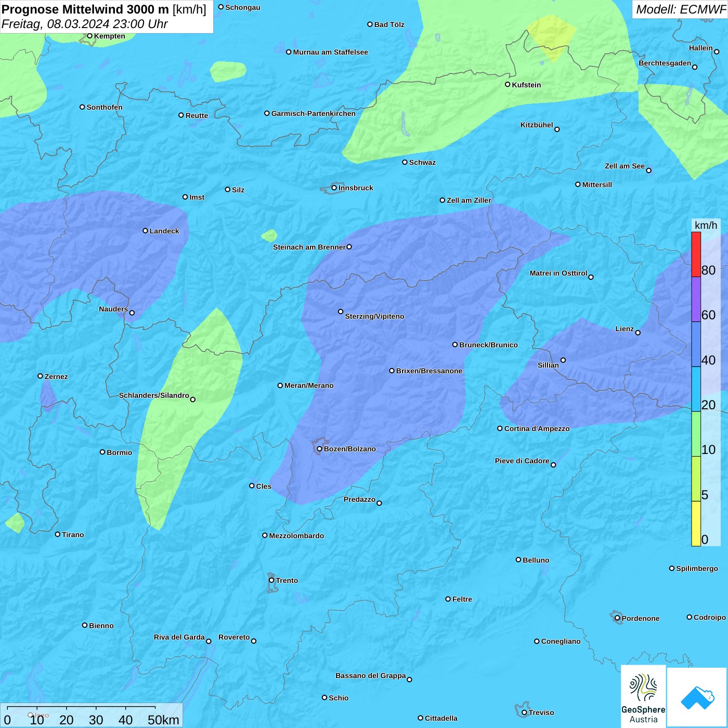Select the blue 40–60 km/h legend swatch
Screen dimensions: 728x728
(696, 344)
